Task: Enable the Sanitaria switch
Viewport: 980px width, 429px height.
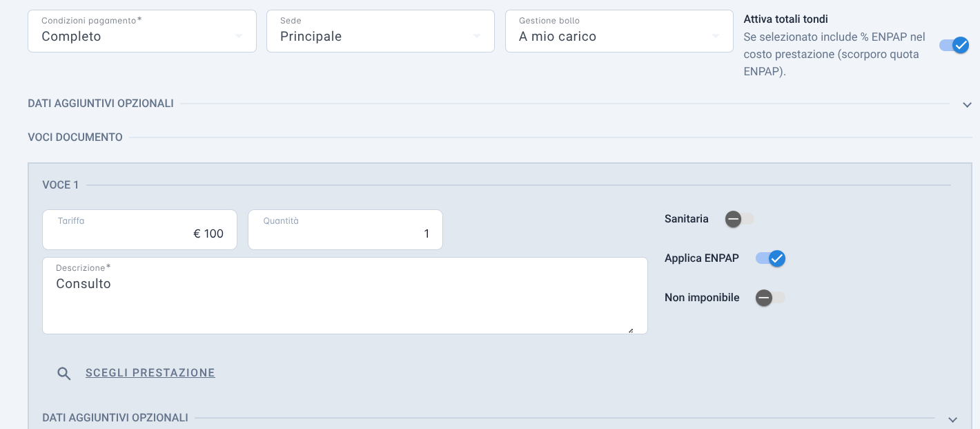Action: click(740, 219)
